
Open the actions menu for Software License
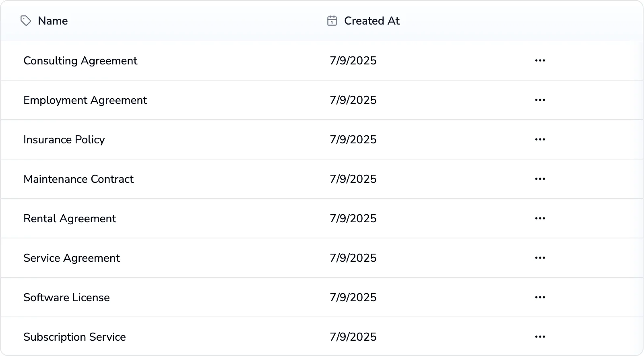point(540,297)
